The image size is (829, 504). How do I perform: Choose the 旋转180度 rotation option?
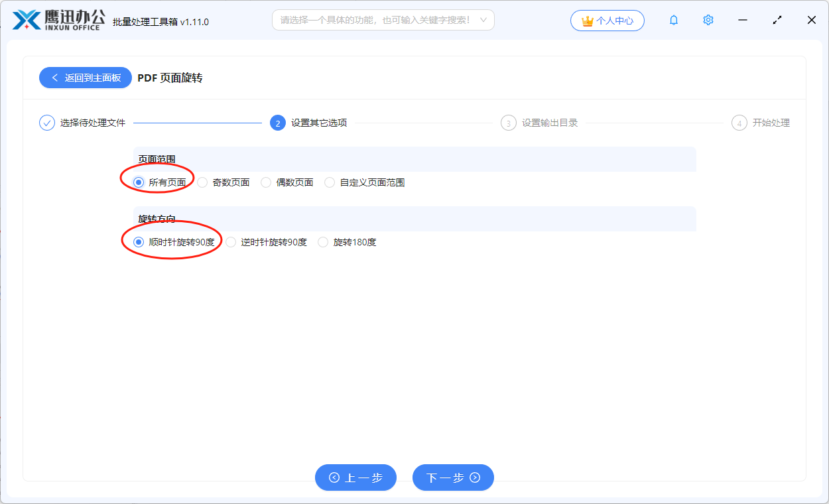tap(322, 242)
